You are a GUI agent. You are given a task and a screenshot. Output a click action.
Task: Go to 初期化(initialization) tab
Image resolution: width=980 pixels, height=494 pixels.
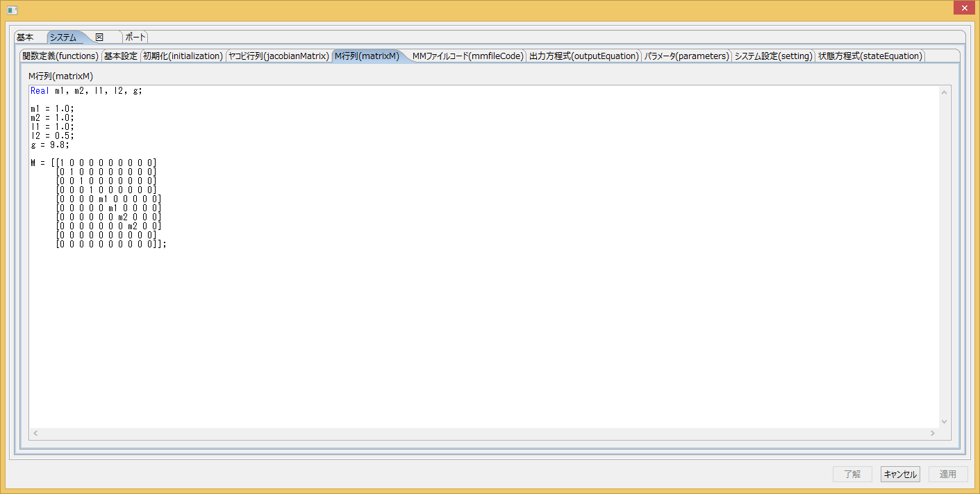183,56
